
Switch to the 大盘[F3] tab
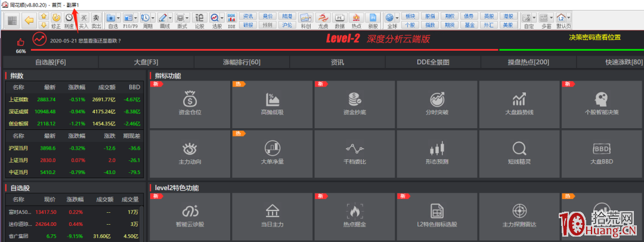[x=146, y=63]
